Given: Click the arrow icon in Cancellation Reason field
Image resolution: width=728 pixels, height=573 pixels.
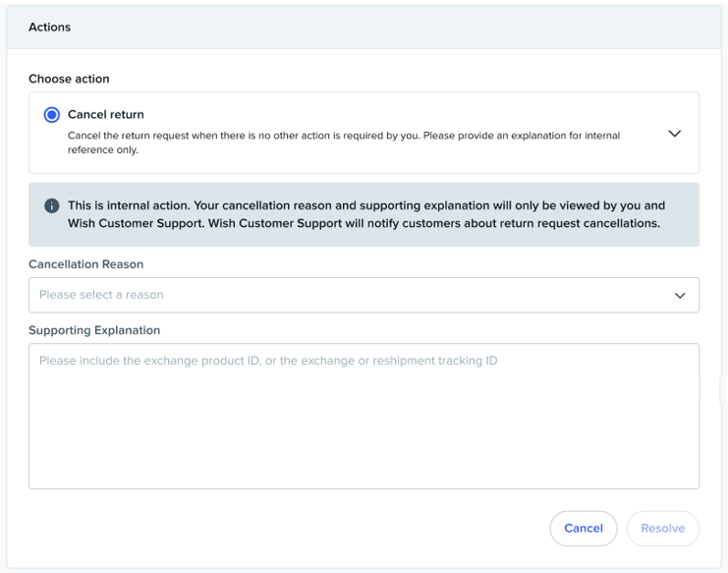Looking at the screenshot, I should pyautogui.click(x=679, y=295).
